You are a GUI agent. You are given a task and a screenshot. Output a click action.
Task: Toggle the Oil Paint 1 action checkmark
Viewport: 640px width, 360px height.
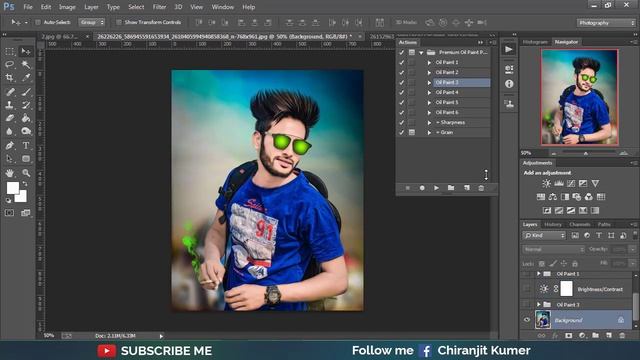[x=402, y=62]
